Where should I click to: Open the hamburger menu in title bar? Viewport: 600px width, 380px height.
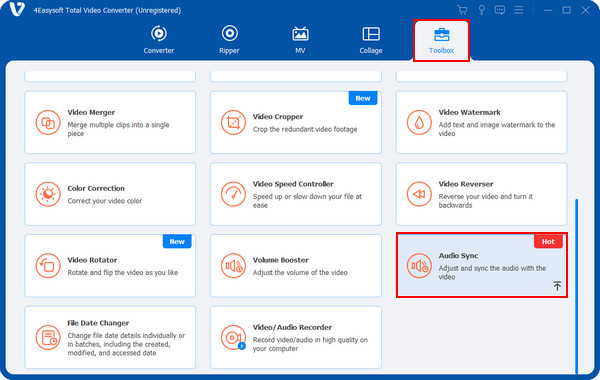pos(519,10)
